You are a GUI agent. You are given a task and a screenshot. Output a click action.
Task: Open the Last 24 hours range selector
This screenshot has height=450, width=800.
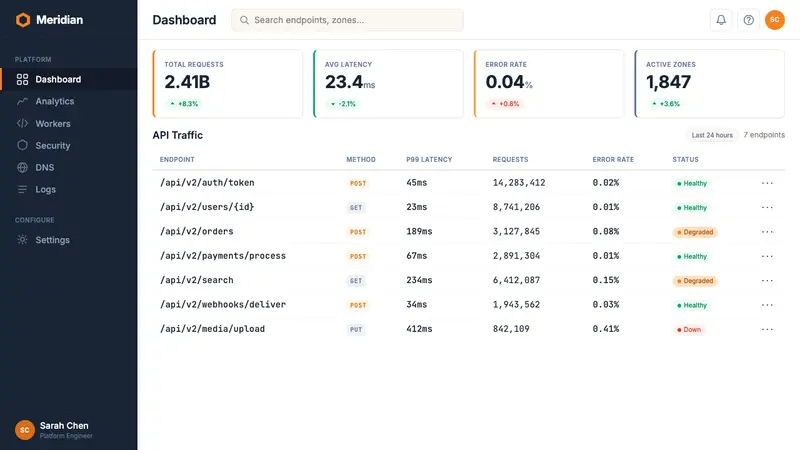pos(712,135)
